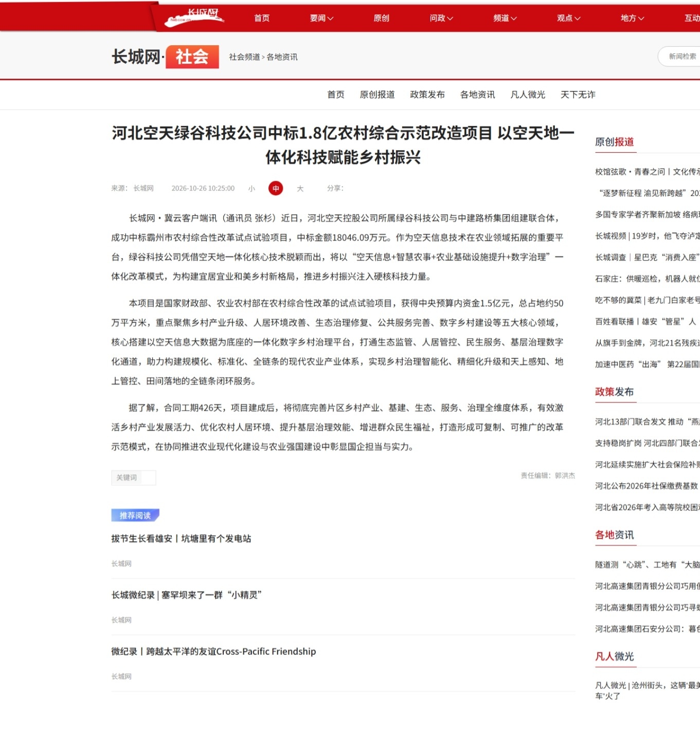Expand the 问政 dropdown menu
The image size is (700, 734).
coord(441,18)
